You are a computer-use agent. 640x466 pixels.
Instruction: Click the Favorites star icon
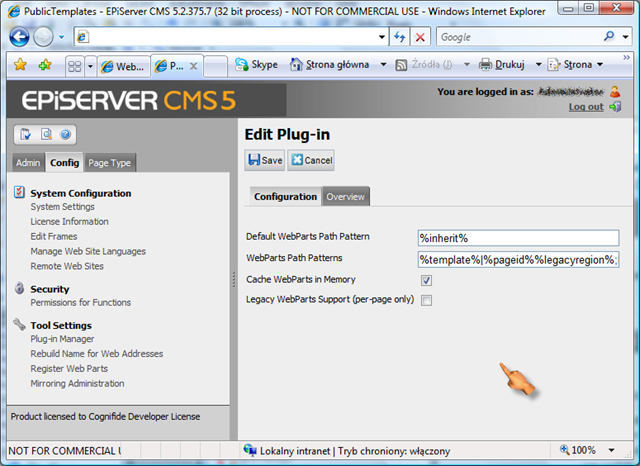tap(19, 65)
